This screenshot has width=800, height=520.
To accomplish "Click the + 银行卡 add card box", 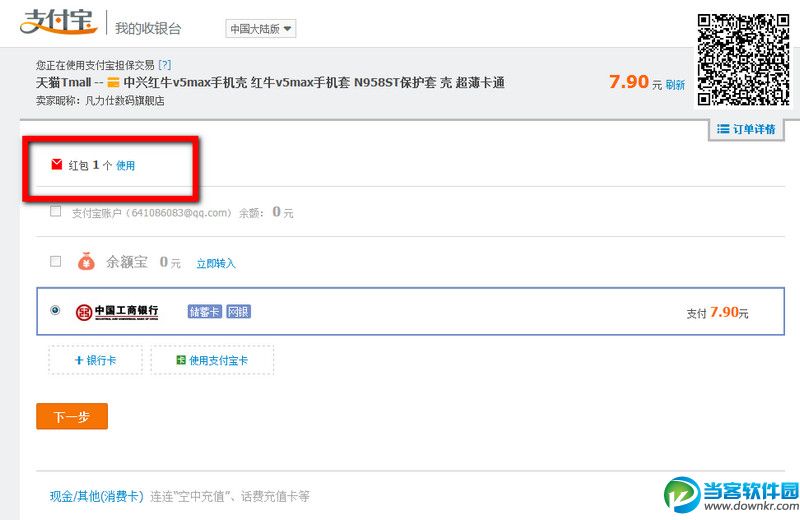I will [95, 360].
